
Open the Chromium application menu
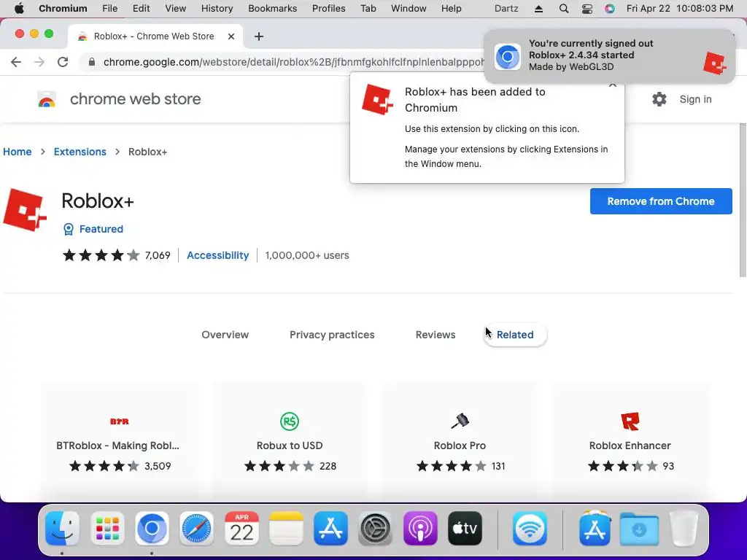point(63,9)
